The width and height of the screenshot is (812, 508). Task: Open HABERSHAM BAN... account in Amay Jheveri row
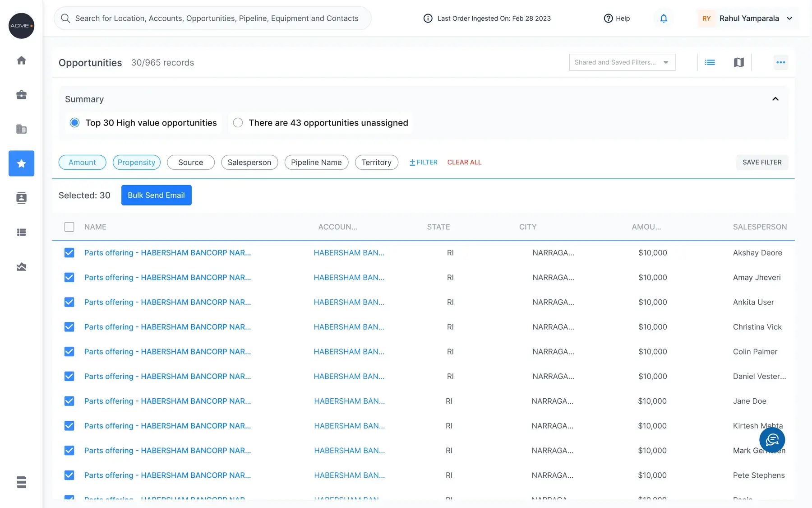349,278
